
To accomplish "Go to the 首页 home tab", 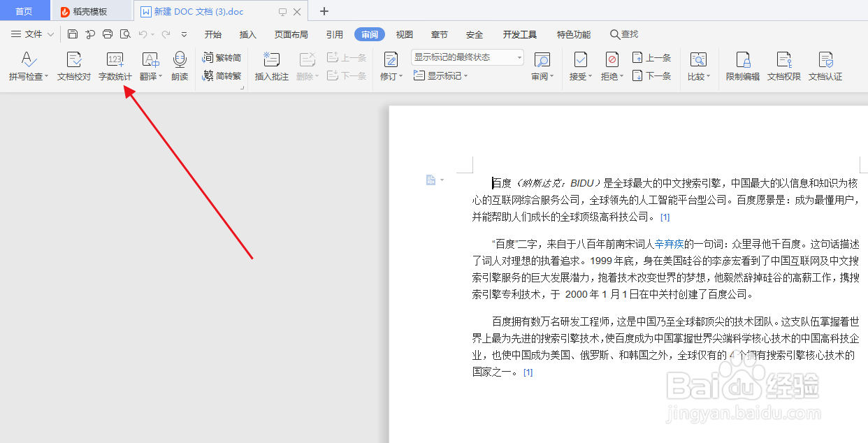I will [x=24, y=11].
